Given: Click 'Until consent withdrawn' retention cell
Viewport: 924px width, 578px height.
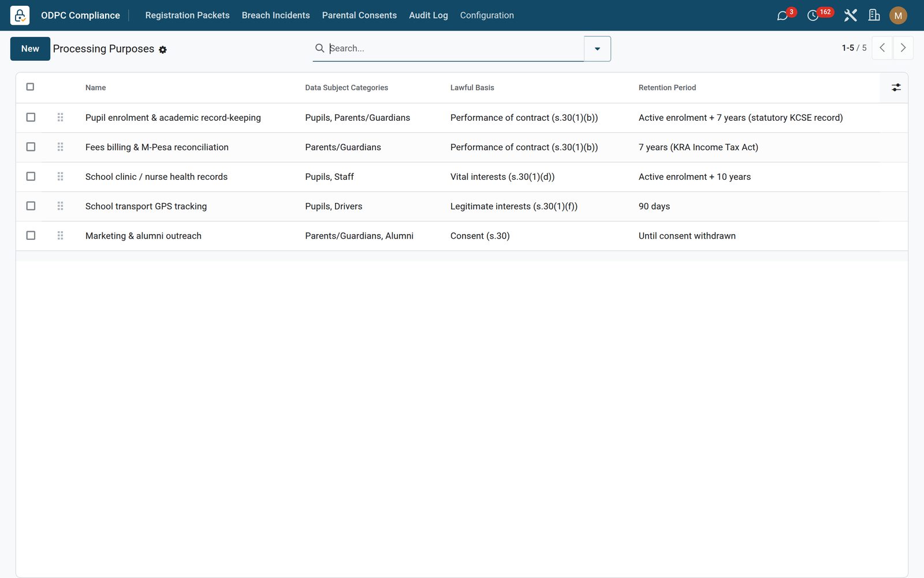Looking at the screenshot, I should pos(687,236).
